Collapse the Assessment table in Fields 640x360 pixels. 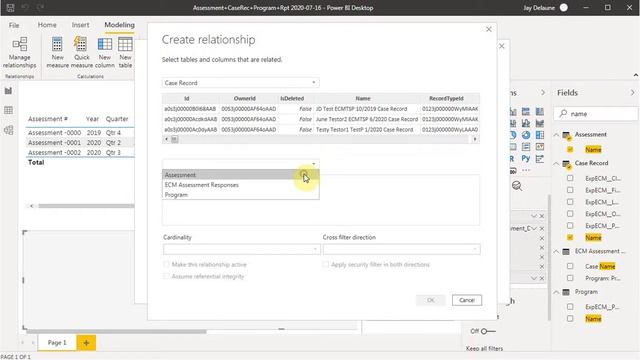point(556,135)
